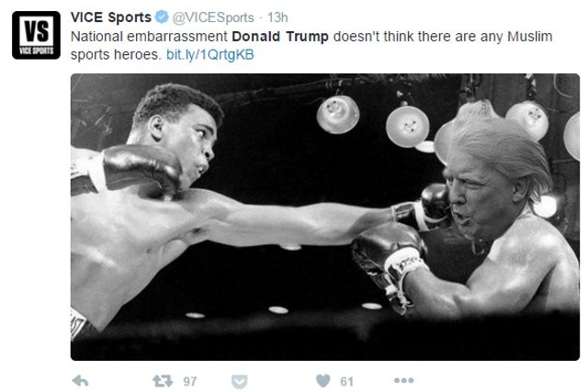Click the 'National embarrassment' tweet text
Screen dimensions: 588x392
(149, 37)
